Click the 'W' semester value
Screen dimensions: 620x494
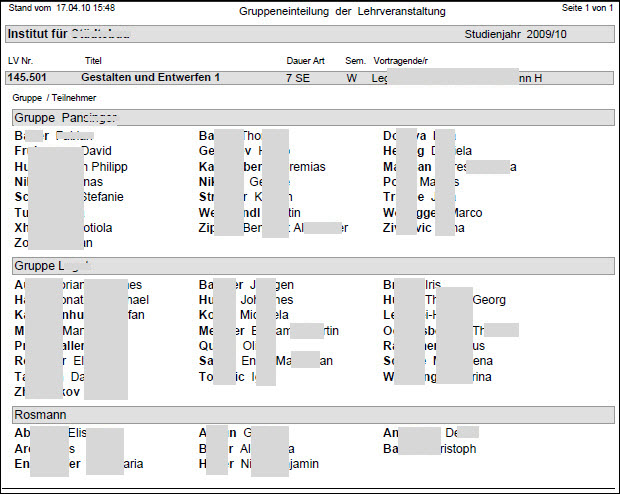(352, 78)
